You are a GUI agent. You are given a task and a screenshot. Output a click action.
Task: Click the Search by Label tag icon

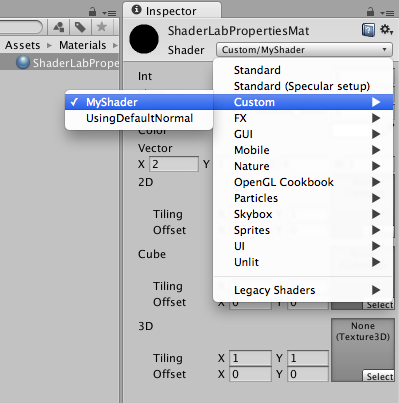point(80,27)
